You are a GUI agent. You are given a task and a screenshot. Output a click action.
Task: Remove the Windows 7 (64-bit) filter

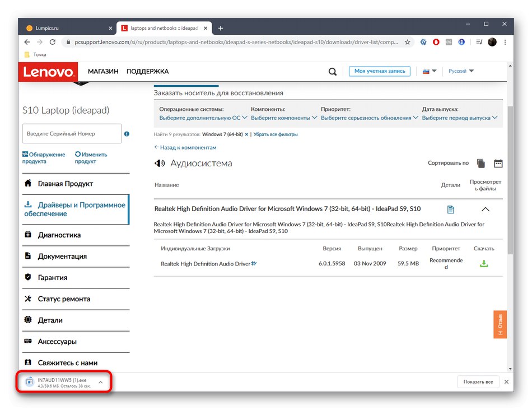point(246,134)
